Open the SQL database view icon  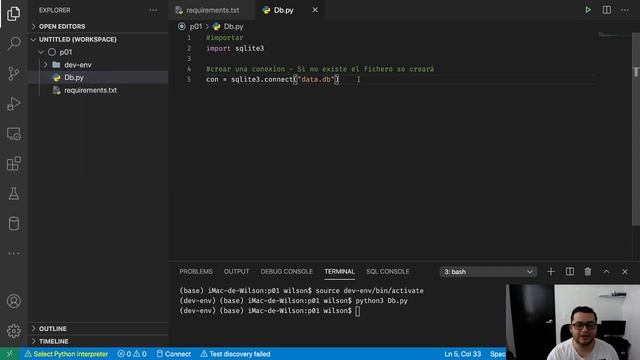(13, 224)
